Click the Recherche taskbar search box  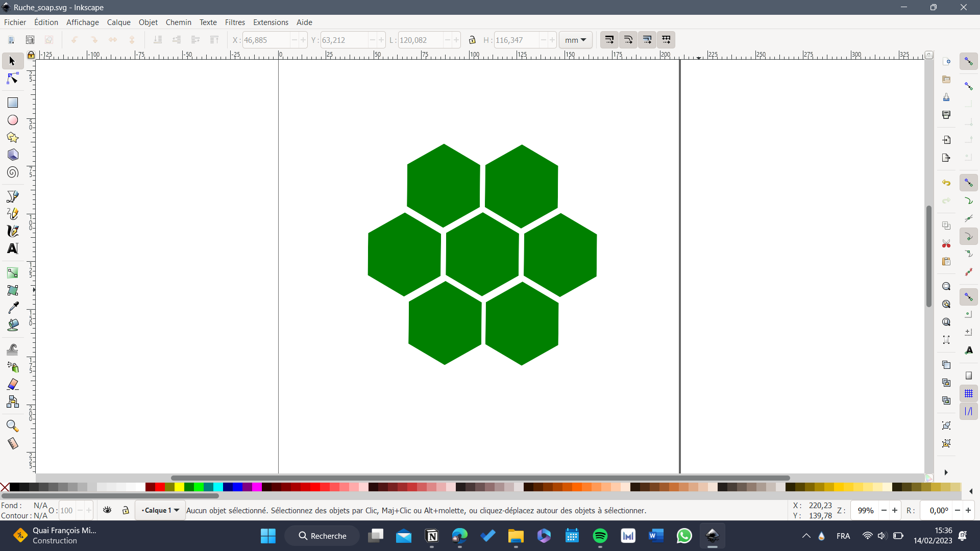(322, 536)
